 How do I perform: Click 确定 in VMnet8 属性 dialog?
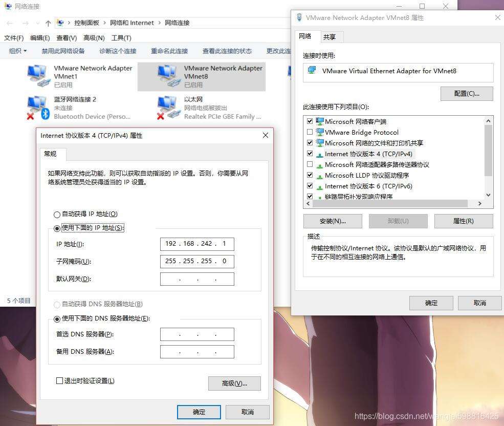(x=431, y=303)
